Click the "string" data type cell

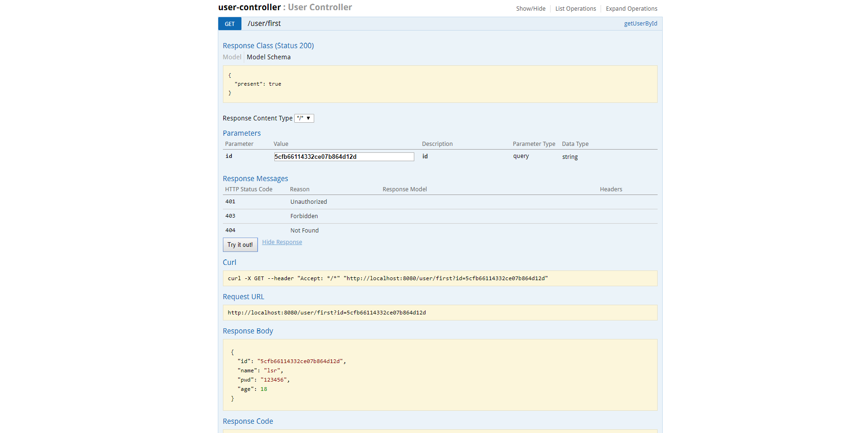click(x=570, y=157)
